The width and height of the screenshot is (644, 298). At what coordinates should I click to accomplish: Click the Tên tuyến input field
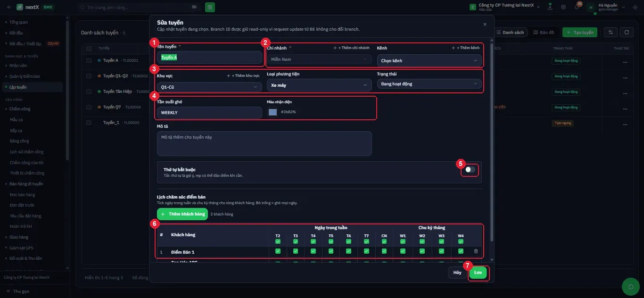click(209, 57)
